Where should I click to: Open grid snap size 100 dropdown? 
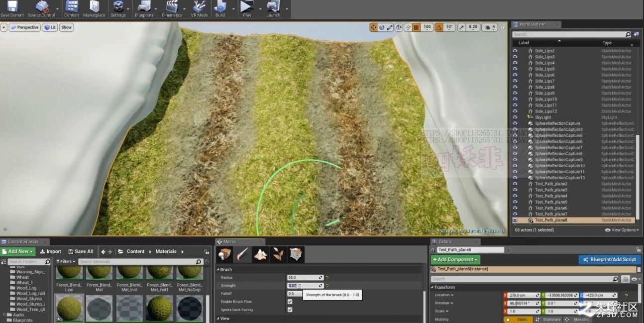(x=427, y=27)
